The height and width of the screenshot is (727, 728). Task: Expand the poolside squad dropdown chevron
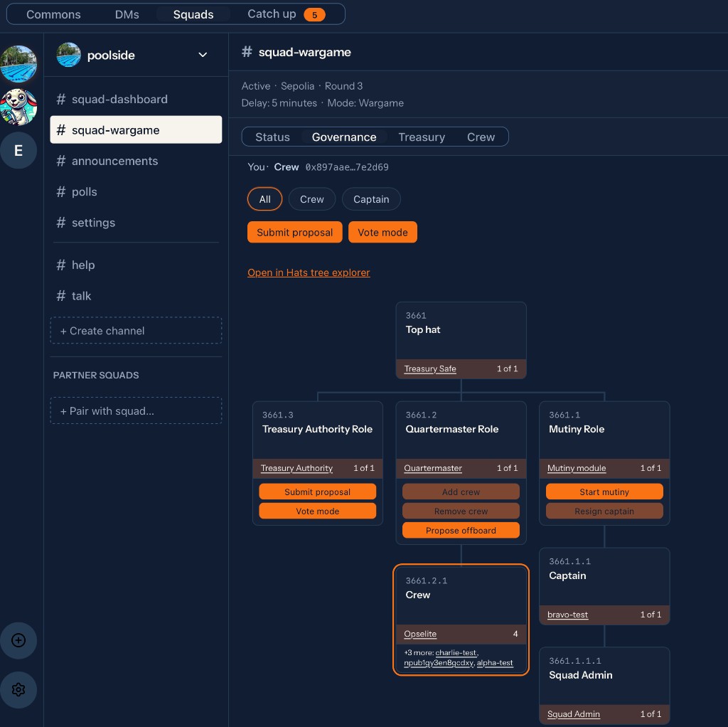203,55
